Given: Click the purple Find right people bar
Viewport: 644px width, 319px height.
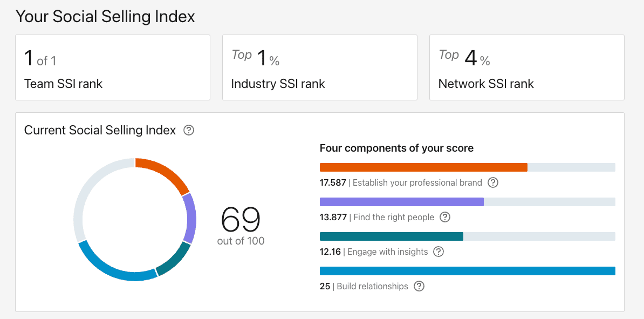Looking at the screenshot, I should point(401,202).
